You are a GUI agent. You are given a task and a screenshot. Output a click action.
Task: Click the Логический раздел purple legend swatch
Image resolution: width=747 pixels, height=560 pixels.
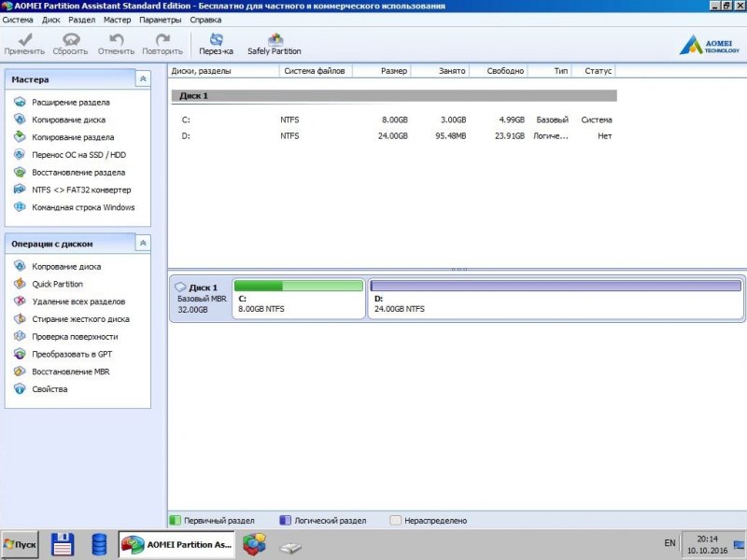[x=285, y=521]
